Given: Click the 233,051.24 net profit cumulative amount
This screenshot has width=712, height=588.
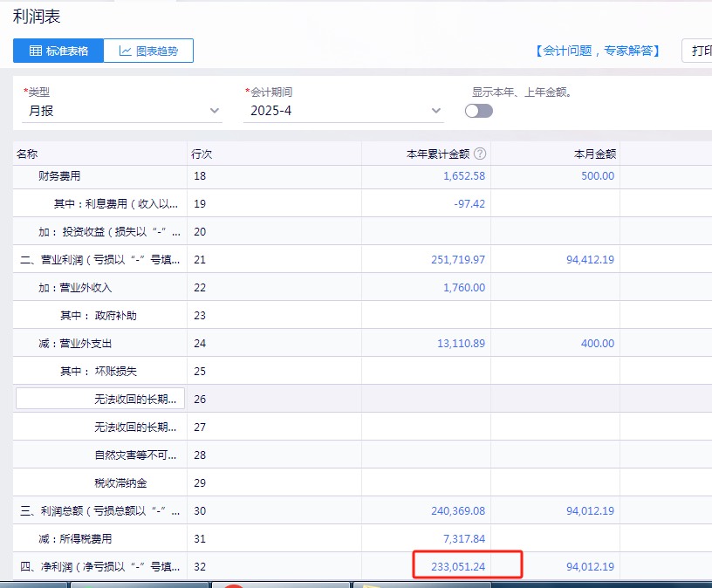Looking at the screenshot, I should point(458,567).
